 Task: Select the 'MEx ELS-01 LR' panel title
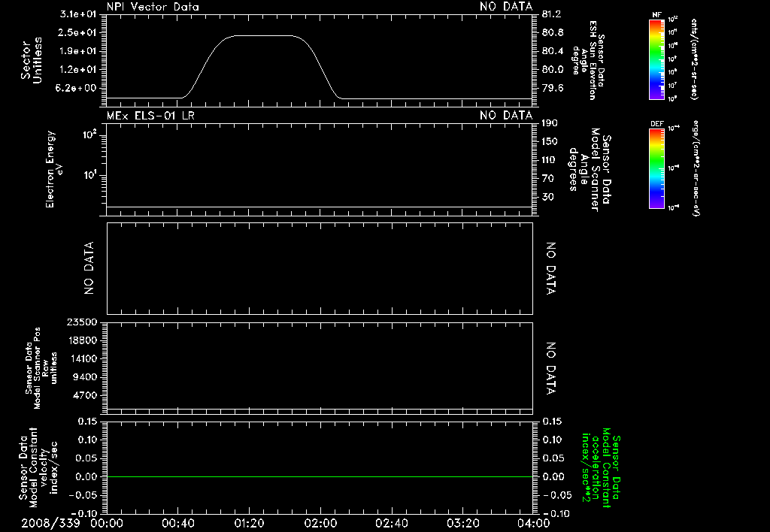pos(150,116)
